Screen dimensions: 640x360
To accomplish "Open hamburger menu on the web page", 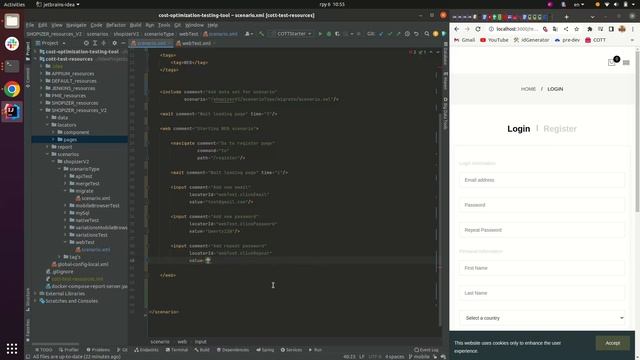I will (626, 62).
